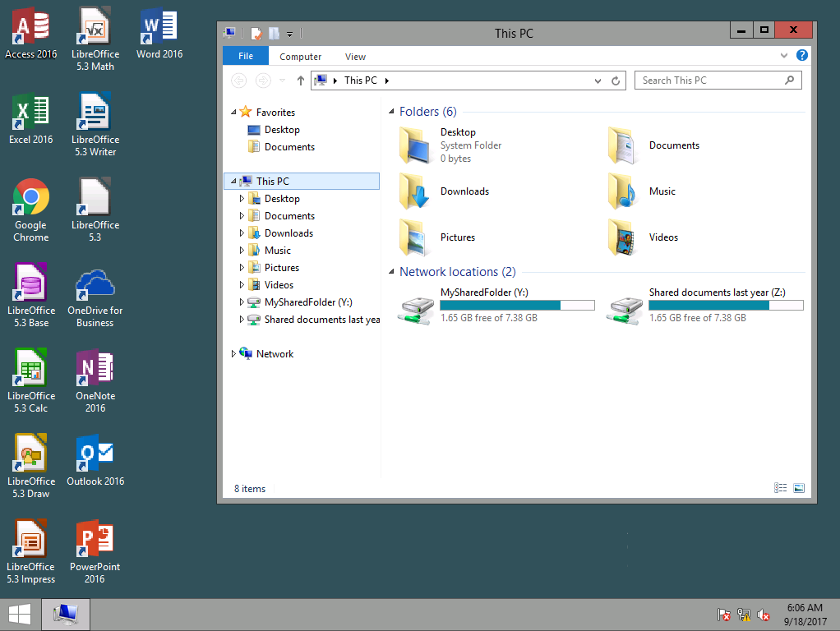The height and width of the screenshot is (631, 840).
Task: Click the Properties quick access icon
Action: tap(256, 33)
